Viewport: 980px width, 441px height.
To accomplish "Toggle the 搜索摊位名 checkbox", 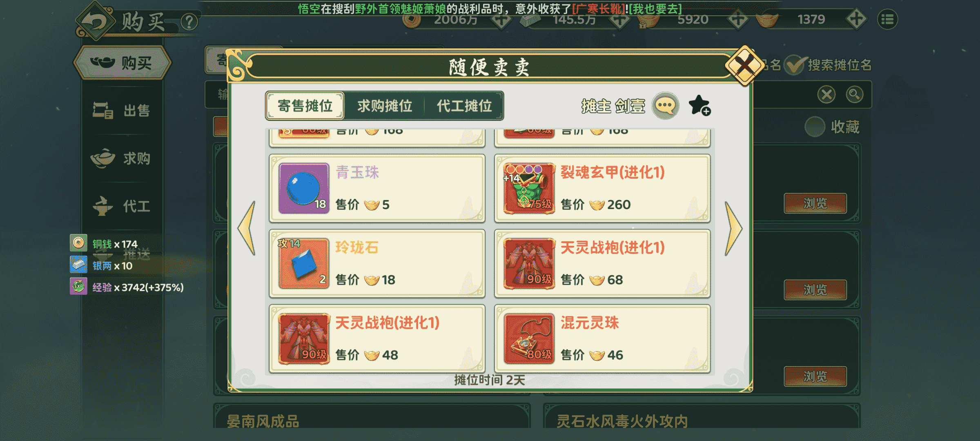I will tap(794, 65).
